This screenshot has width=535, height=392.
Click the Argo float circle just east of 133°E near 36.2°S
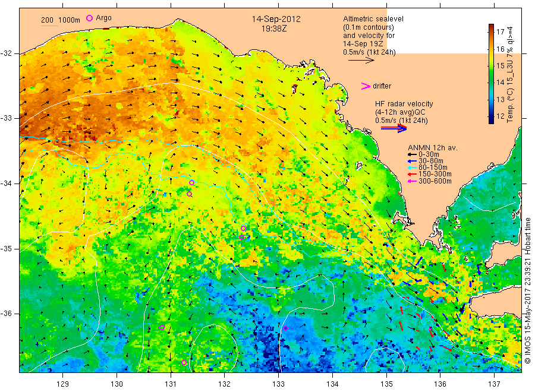(285, 328)
